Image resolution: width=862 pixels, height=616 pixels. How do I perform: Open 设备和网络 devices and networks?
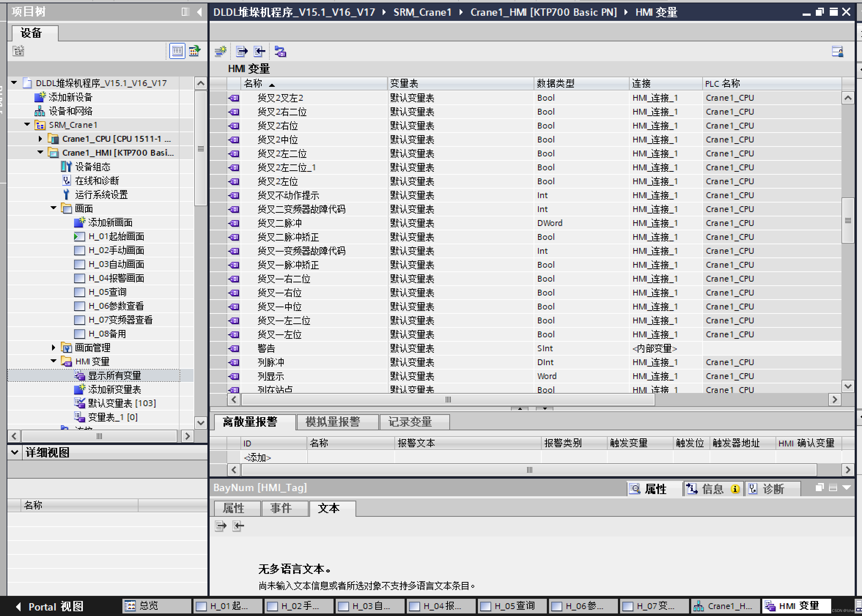[x=70, y=111]
